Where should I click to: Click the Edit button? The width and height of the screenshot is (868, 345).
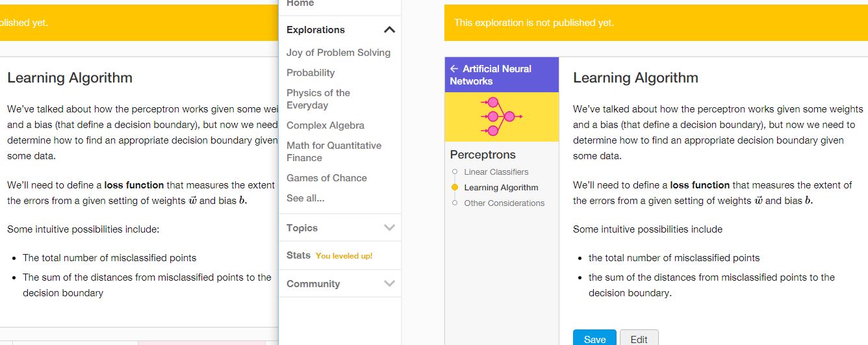639,339
